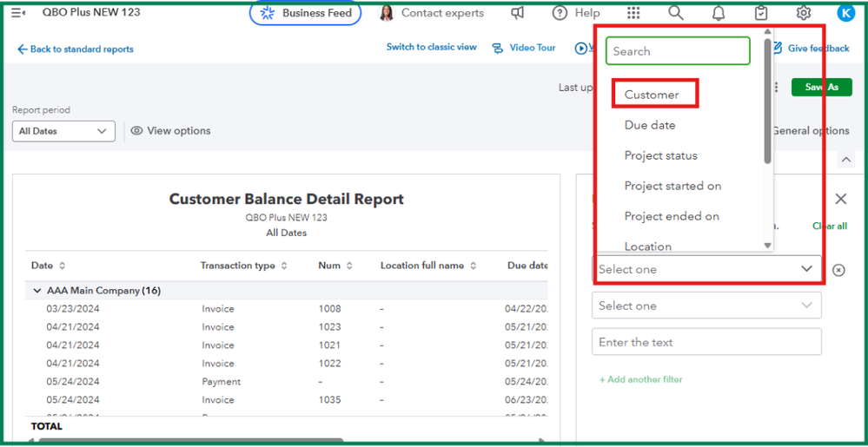Click invoice number 1021

(330, 345)
